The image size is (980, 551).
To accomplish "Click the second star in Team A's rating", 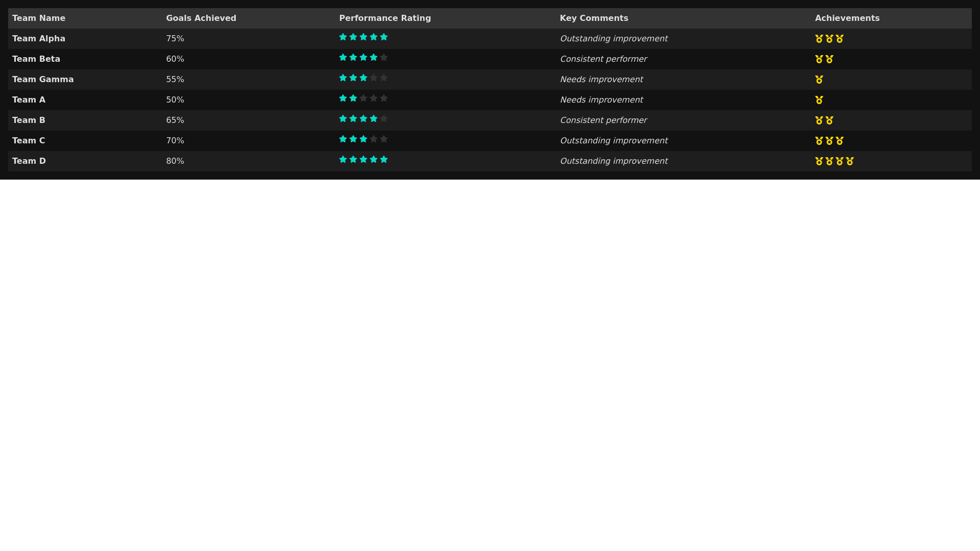I will (353, 98).
